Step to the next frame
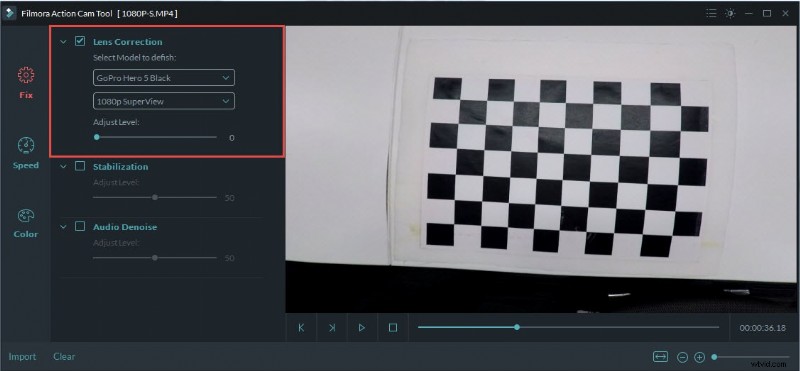The height and width of the screenshot is (371, 800). click(x=332, y=328)
